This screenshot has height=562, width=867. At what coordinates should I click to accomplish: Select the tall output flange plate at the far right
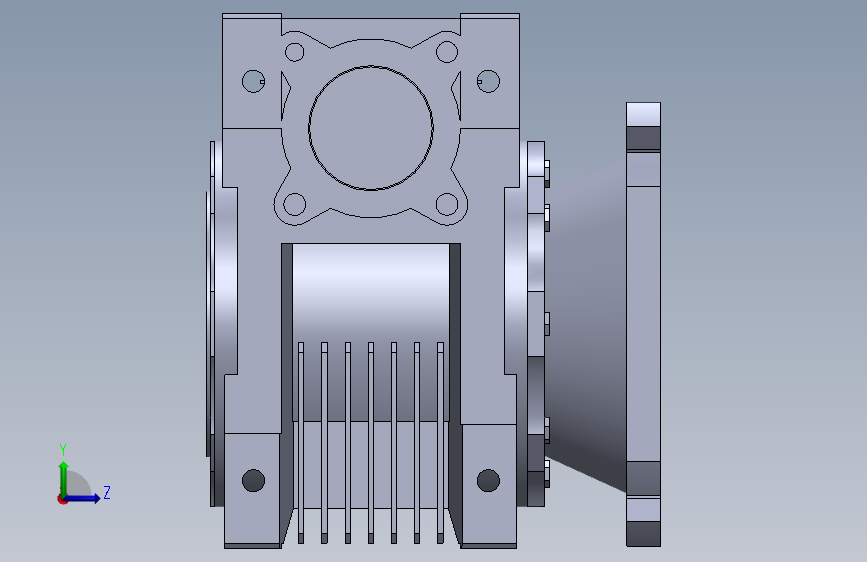(643, 324)
